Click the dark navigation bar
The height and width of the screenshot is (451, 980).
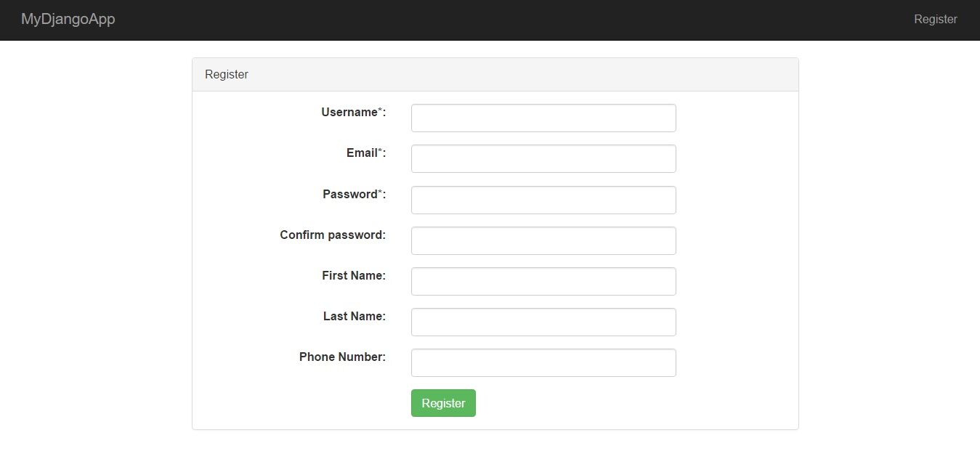[x=490, y=19]
